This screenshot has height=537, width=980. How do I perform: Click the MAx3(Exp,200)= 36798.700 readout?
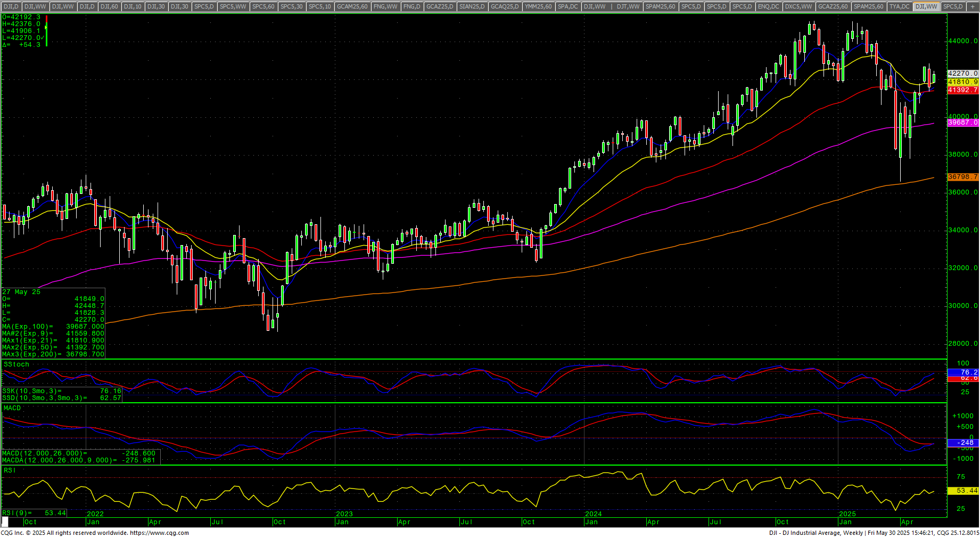(x=53, y=354)
